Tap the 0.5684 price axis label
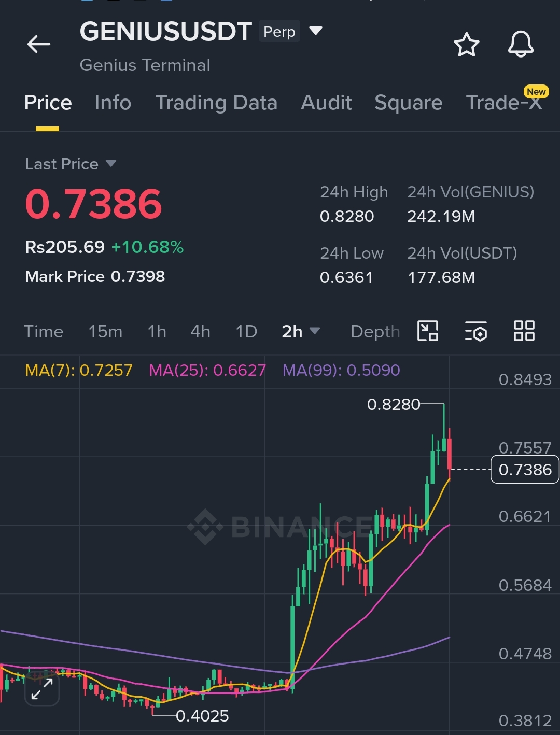560x735 pixels. (x=525, y=585)
